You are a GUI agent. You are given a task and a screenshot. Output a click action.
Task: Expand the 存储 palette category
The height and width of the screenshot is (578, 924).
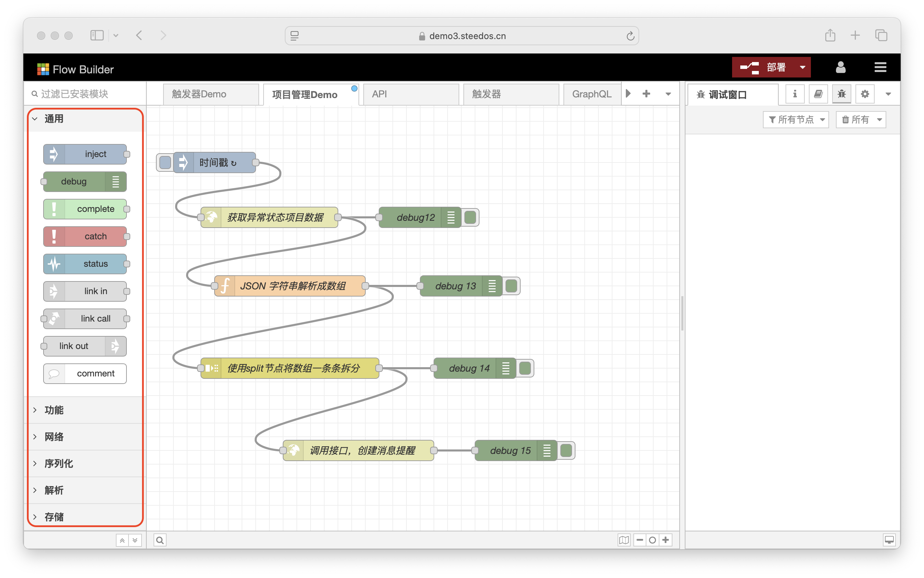tap(85, 517)
